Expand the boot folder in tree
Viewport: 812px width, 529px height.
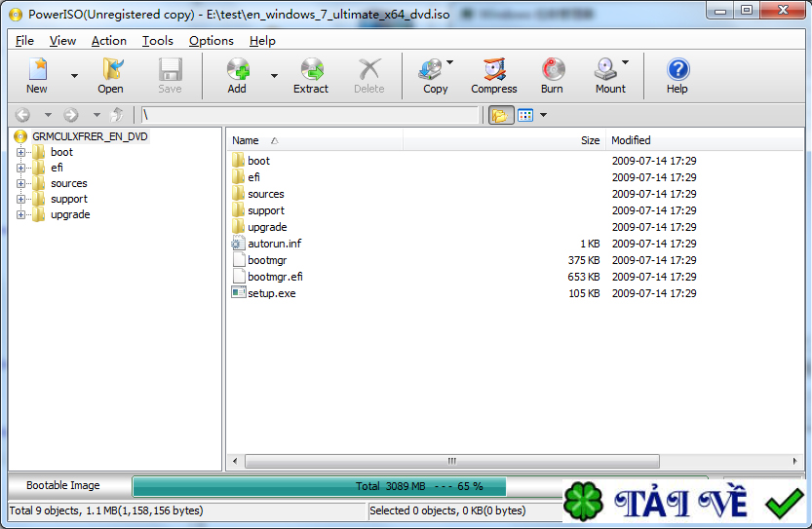click(x=20, y=152)
